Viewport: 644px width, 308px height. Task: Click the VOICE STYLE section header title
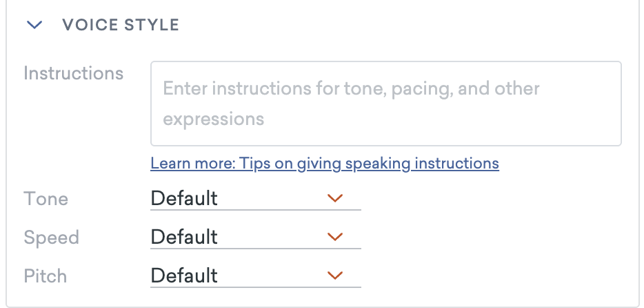tap(121, 26)
